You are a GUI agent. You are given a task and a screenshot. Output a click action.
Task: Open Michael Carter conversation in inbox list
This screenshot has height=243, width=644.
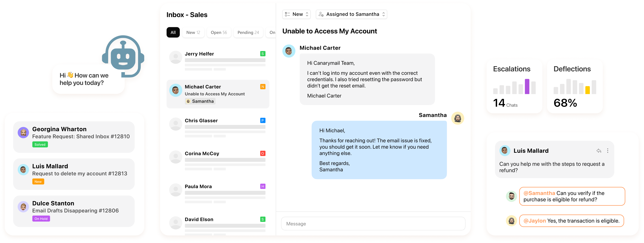pyautogui.click(x=218, y=94)
